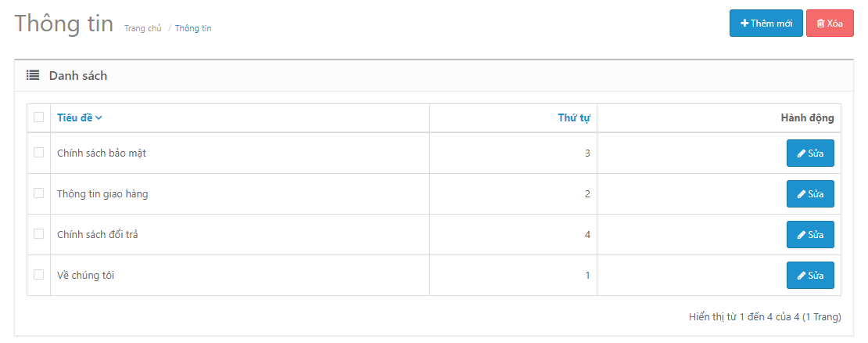Click pencil icon for Chính sách đổi trả

[x=801, y=235]
